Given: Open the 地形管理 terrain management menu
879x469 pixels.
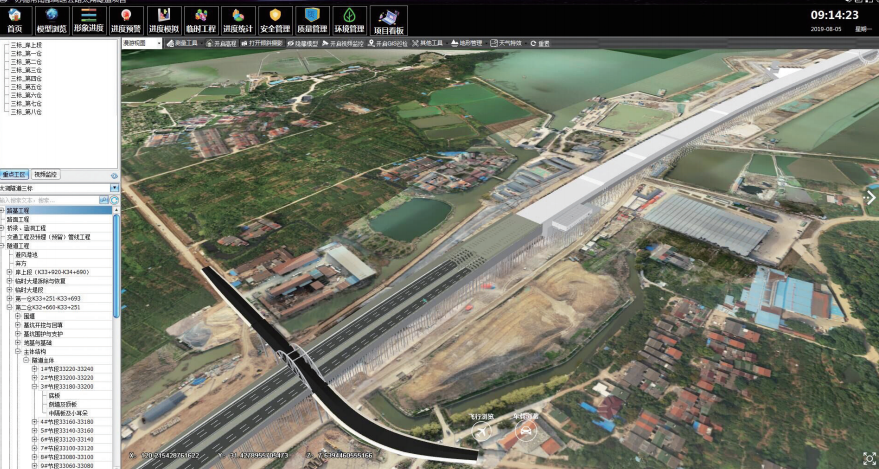Looking at the screenshot, I should (x=466, y=43).
